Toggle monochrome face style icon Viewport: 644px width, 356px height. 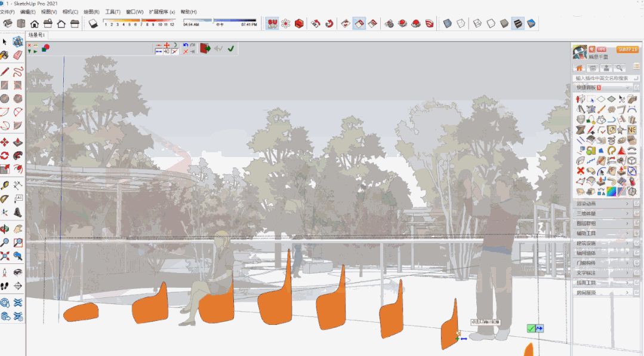531,23
